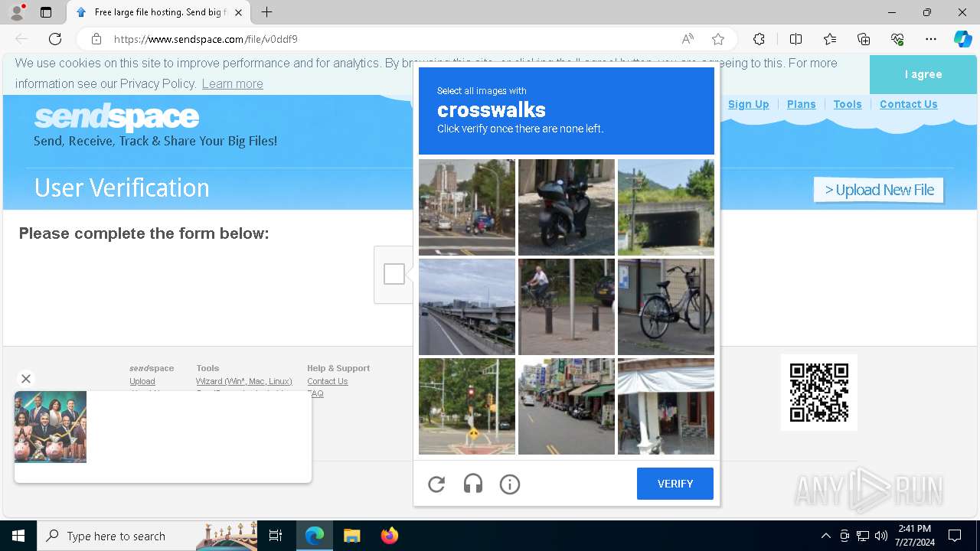980x551 pixels.
Task: Open a new browser tab
Action: (x=266, y=12)
